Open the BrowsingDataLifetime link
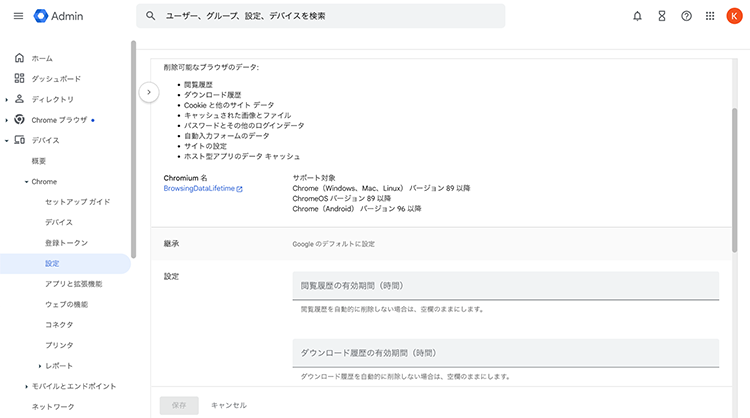The height and width of the screenshot is (418, 750). [x=199, y=188]
